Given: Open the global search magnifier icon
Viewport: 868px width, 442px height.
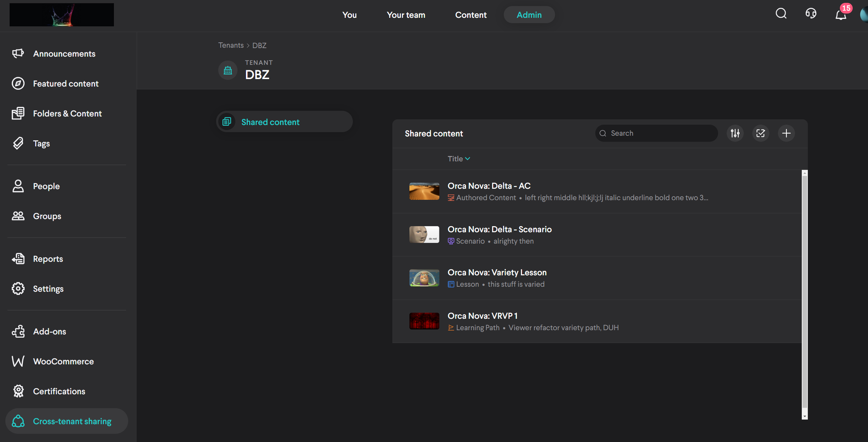Looking at the screenshot, I should (781, 14).
